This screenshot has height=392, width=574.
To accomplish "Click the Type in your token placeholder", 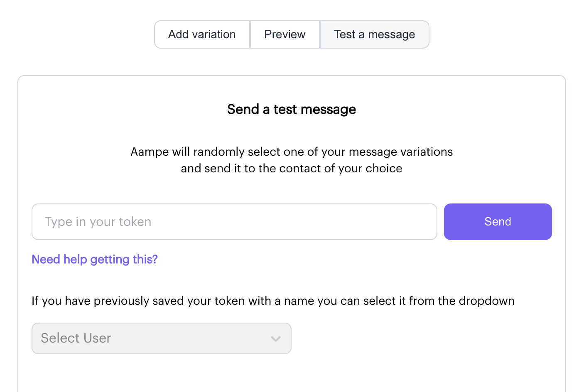I will click(98, 222).
